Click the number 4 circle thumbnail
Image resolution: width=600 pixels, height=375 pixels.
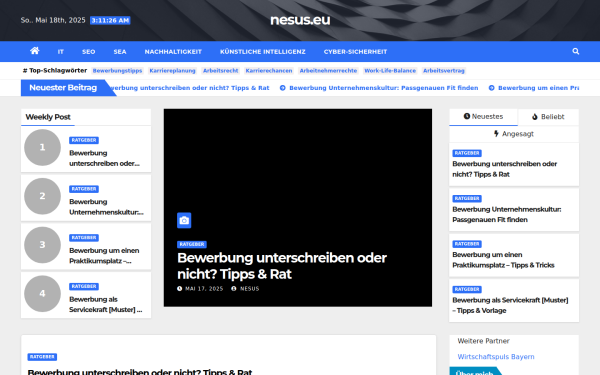[x=42, y=293]
